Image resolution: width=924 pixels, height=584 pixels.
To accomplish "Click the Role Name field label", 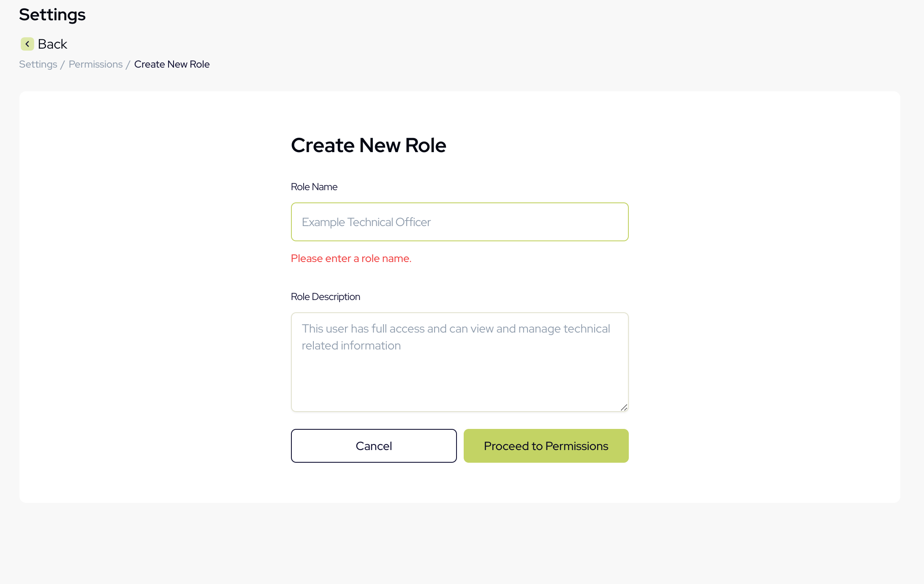I will click(314, 186).
